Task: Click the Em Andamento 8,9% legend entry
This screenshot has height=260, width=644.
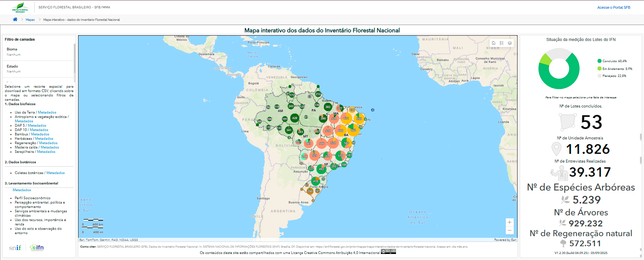Action: click(x=614, y=69)
